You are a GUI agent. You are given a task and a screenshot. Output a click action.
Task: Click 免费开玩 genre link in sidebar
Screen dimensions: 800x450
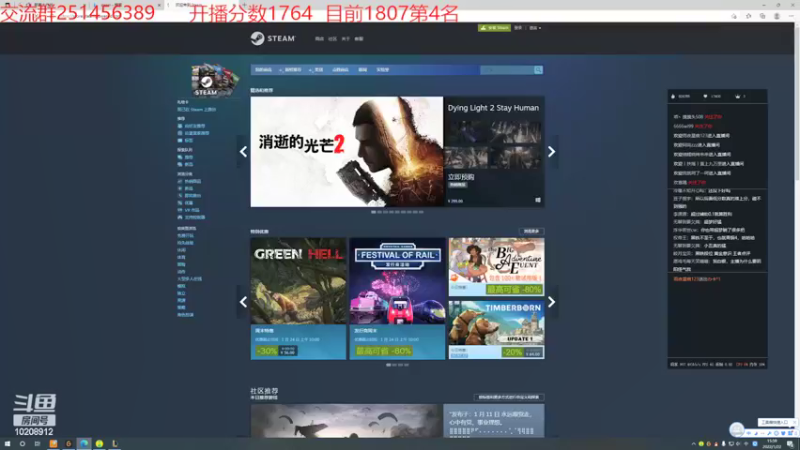185,236
